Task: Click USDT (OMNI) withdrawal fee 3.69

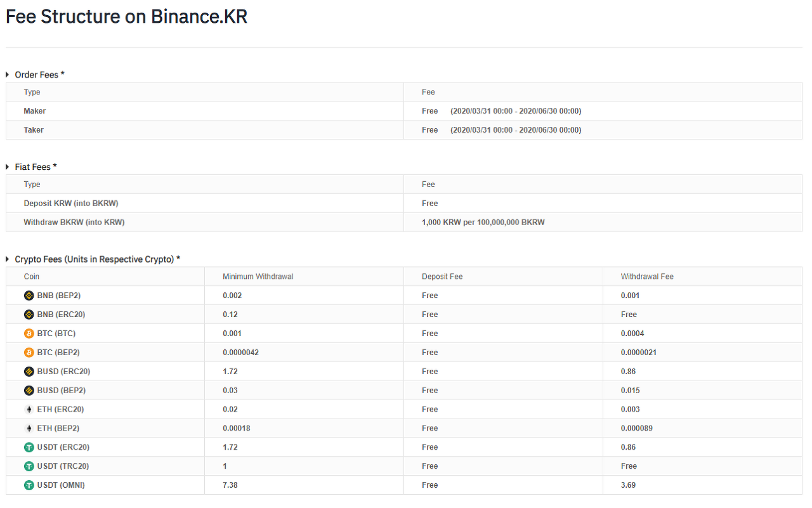Action: point(629,486)
